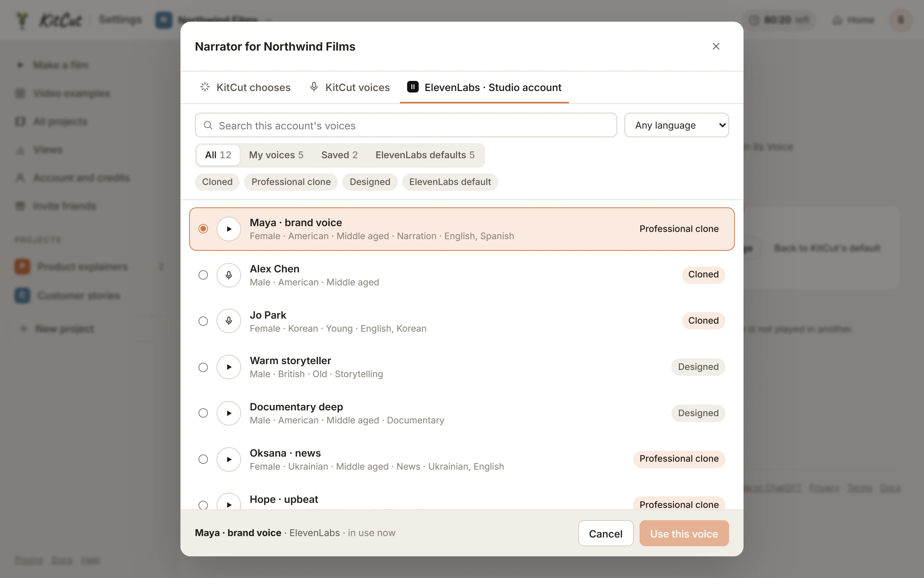Click Documentary deep Designed badge
Image resolution: width=924 pixels, height=578 pixels.
(698, 413)
